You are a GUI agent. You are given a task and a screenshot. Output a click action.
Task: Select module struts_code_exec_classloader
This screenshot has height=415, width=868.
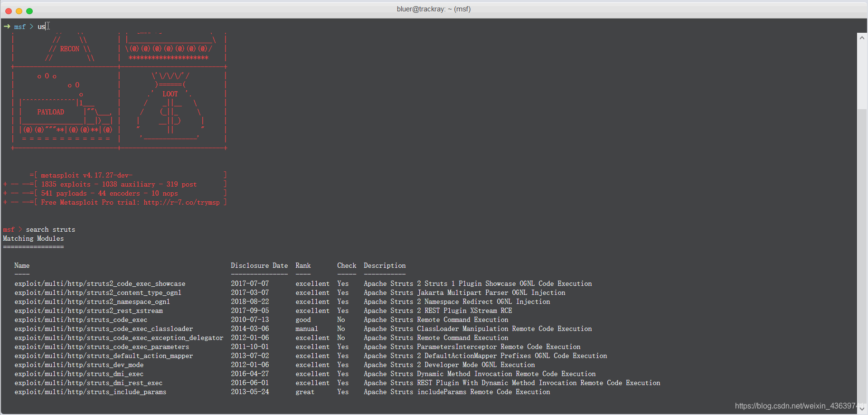(x=104, y=329)
